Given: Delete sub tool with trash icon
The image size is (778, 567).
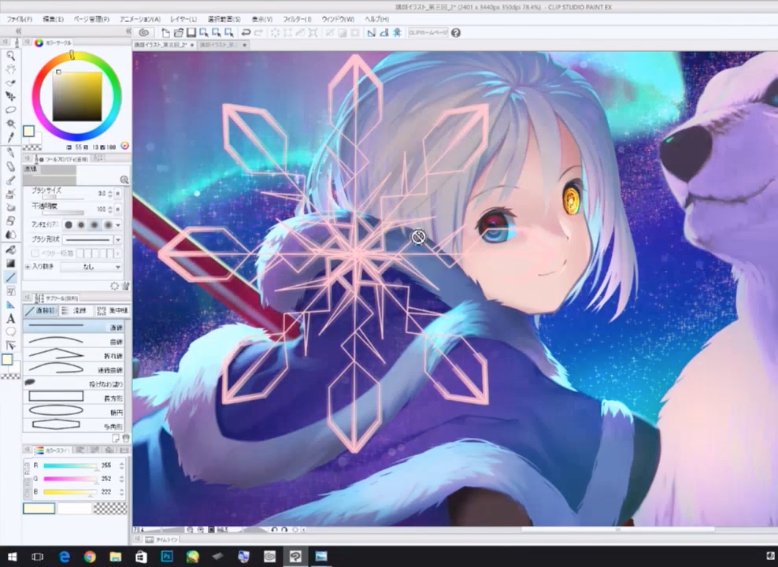Looking at the screenshot, I should point(126,438).
